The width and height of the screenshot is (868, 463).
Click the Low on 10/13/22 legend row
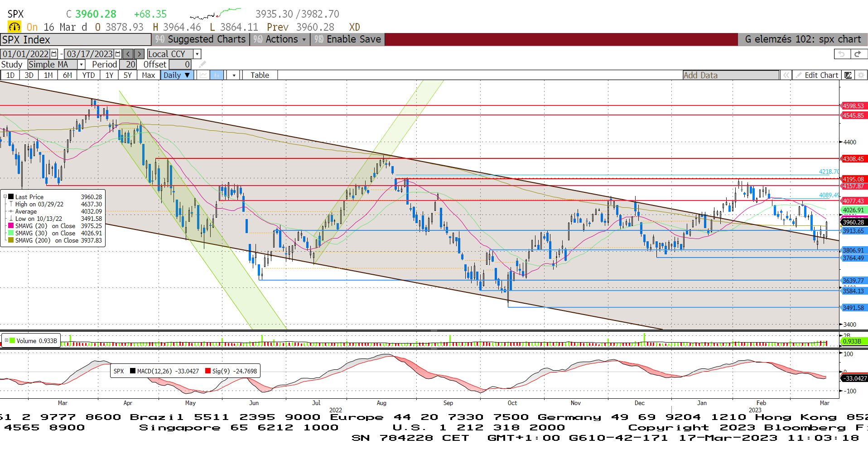pyautogui.click(x=55, y=219)
